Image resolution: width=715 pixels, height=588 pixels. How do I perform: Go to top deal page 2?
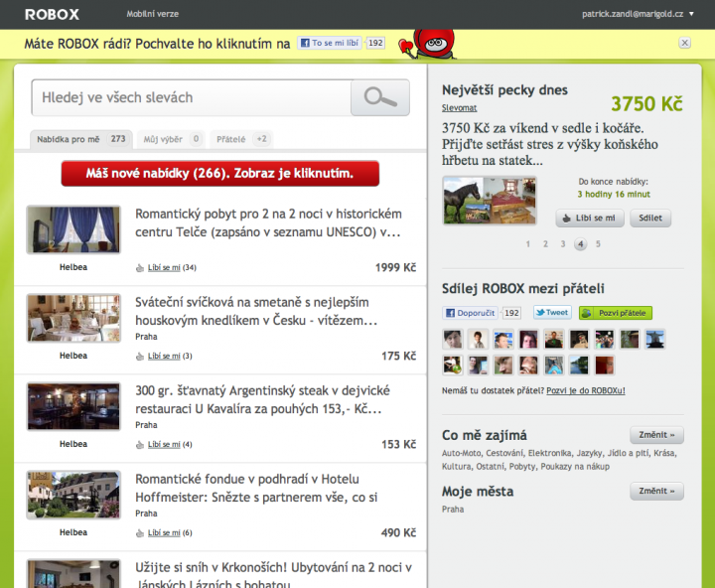(x=545, y=244)
